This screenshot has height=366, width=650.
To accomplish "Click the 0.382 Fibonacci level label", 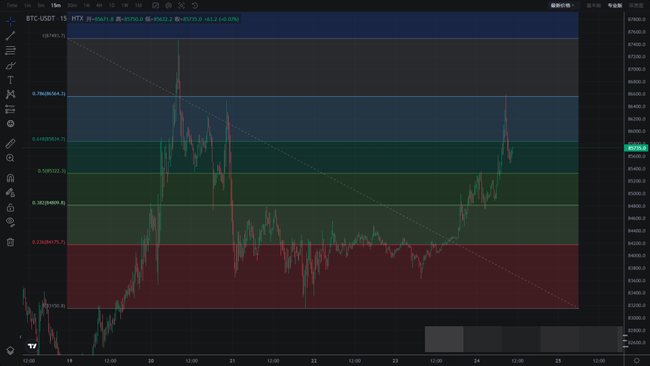I will tap(49, 203).
